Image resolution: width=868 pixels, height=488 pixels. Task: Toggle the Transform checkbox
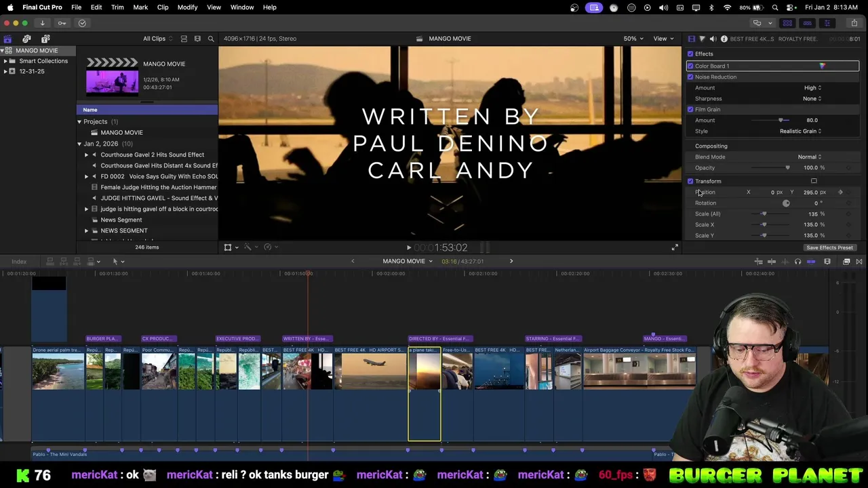[690, 181]
